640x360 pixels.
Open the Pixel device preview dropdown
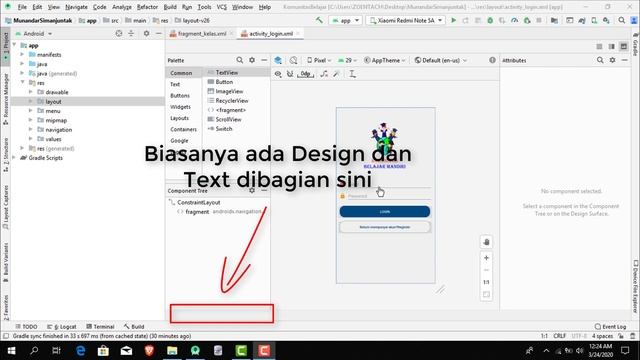pyautogui.click(x=319, y=60)
